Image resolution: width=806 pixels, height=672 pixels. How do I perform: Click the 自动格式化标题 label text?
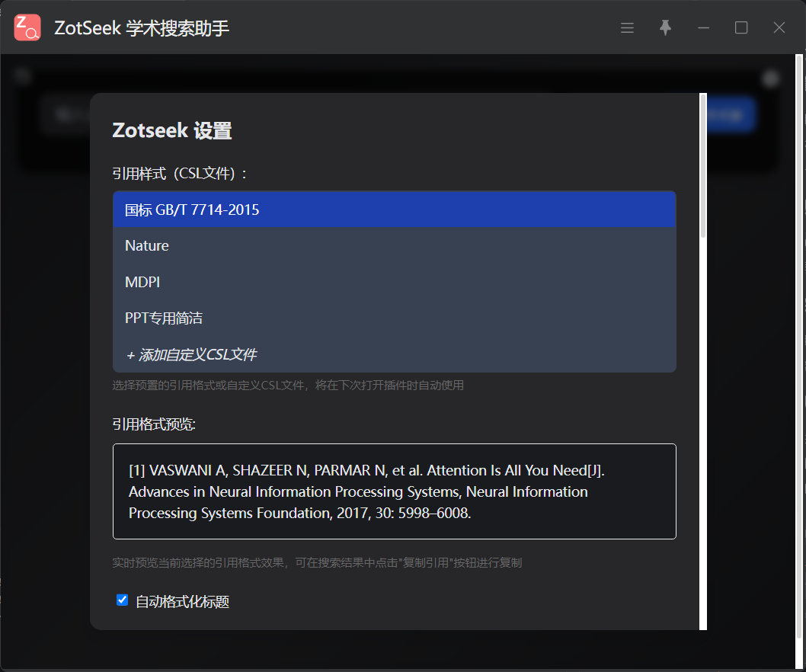click(183, 602)
